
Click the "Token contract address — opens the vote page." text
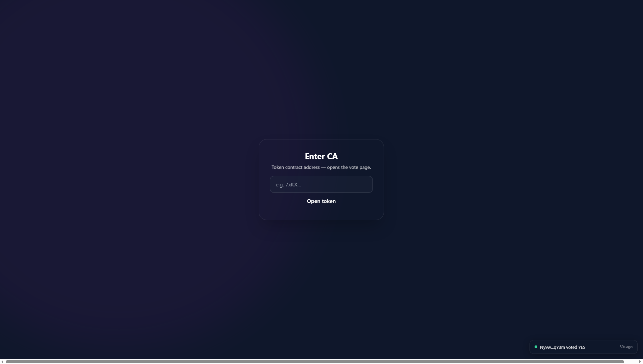pos(321,167)
